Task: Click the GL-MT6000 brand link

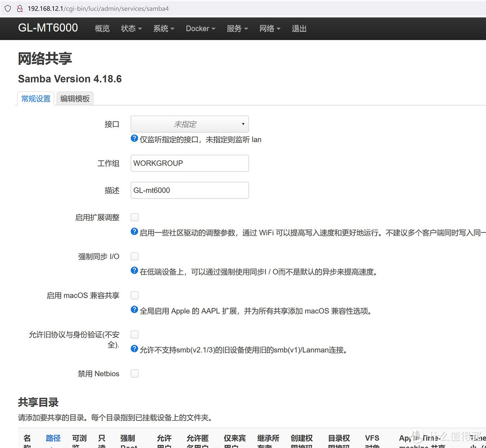Action: pos(48,28)
